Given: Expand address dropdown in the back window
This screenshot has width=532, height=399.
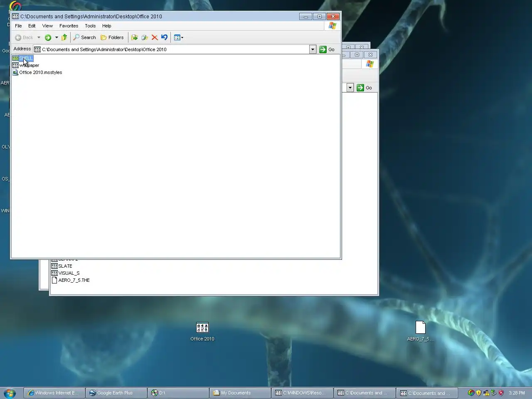Looking at the screenshot, I should coord(350,88).
